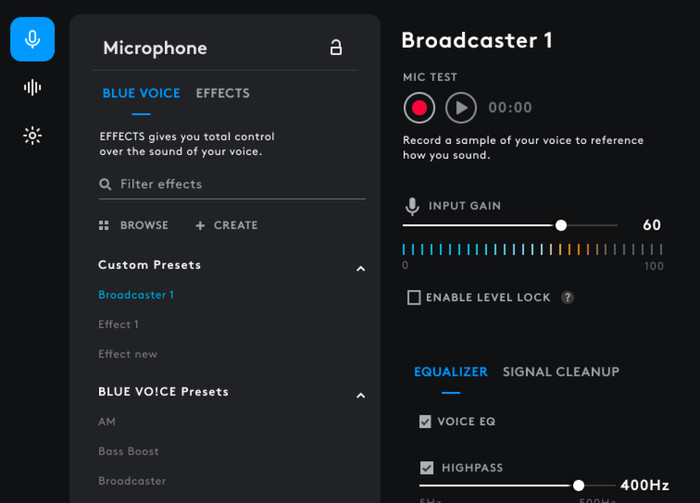Enable the Level Lock checkbox
The height and width of the screenshot is (503, 700).
pos(414,298)
